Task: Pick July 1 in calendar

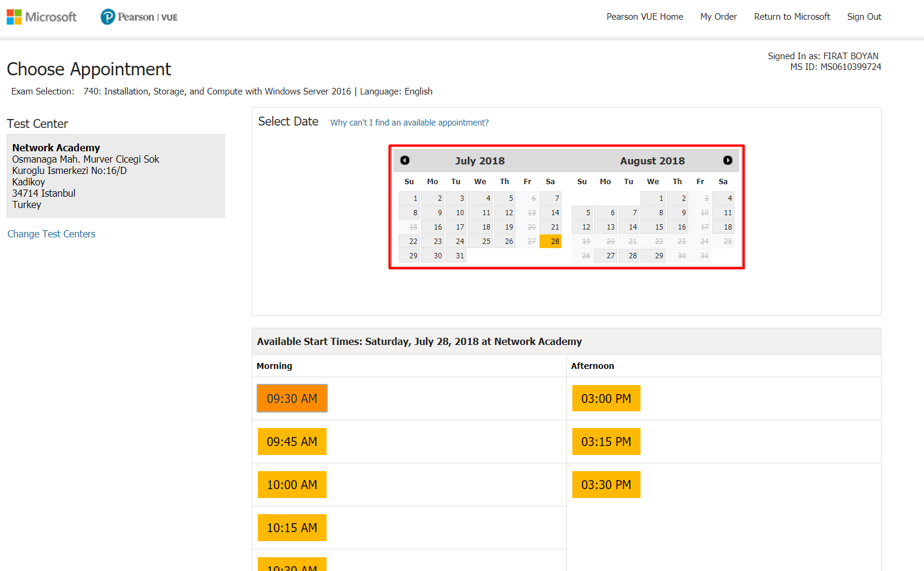Action: [409, 198]
